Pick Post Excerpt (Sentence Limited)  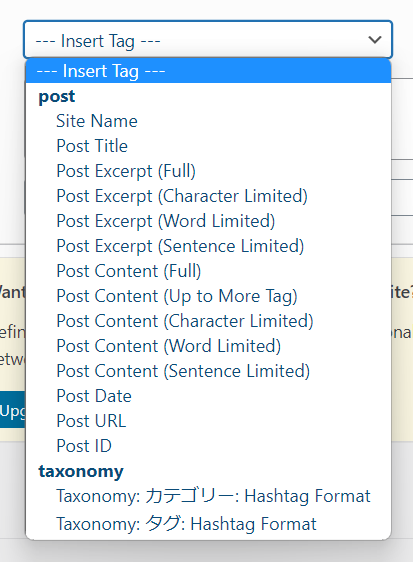coord(208,246)
